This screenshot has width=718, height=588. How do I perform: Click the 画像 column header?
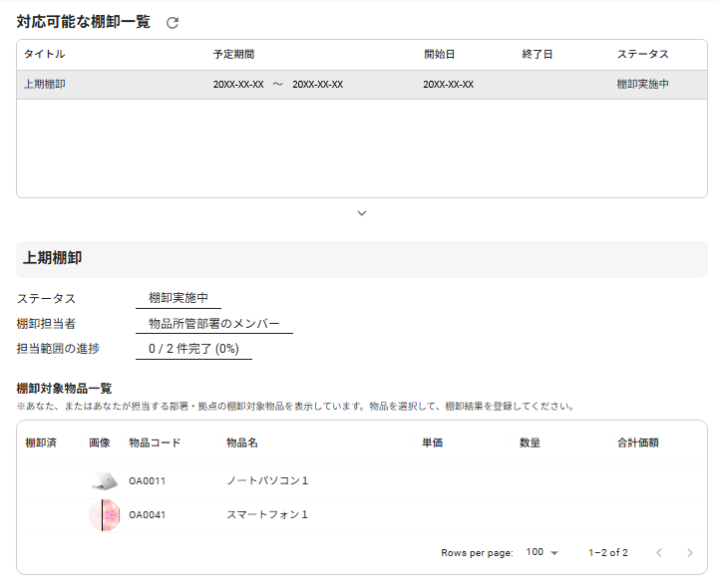point(100,442)
